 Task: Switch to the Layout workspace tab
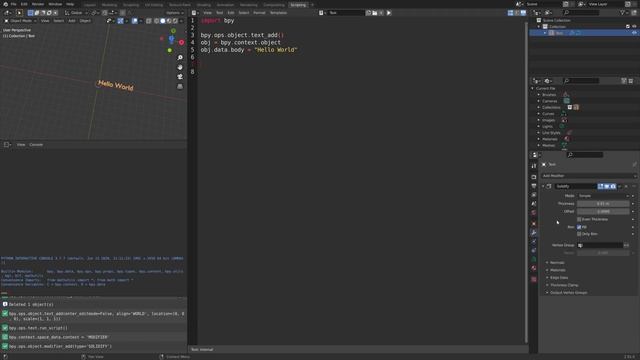90,5
